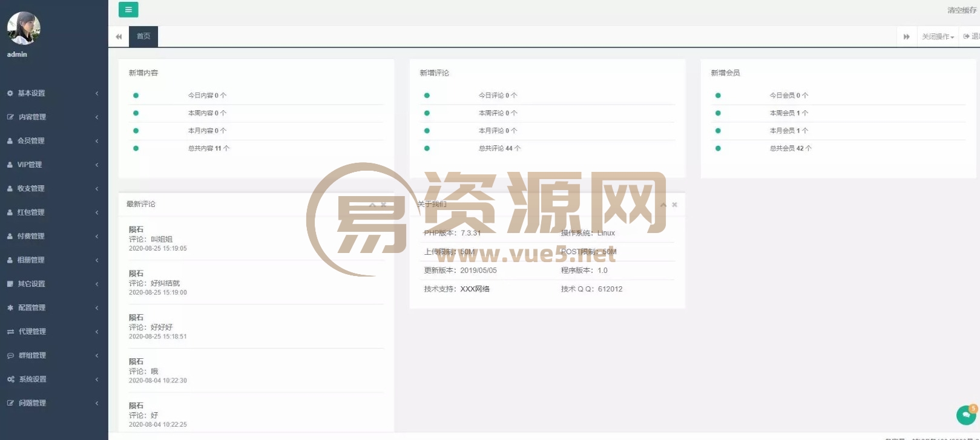980x440 pixels.
Task: Click the 技术QQ 612012 entry
Action: [591, 289]
